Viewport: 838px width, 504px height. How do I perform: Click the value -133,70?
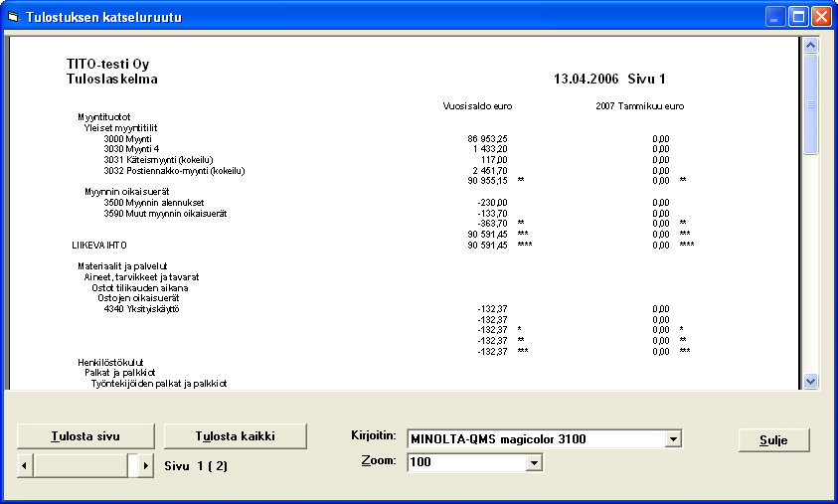tap(492, 214)
